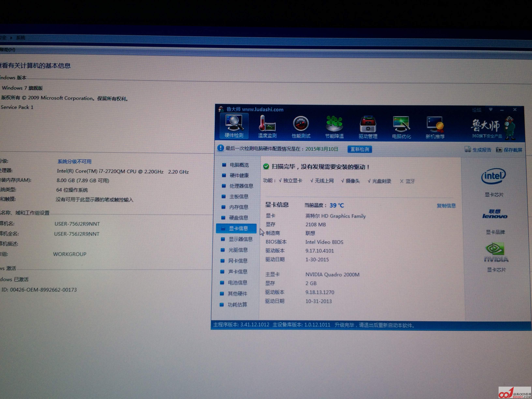Click the i7-2720QM processor text in System window
The image size is (532, 399).
coord(123,171)
